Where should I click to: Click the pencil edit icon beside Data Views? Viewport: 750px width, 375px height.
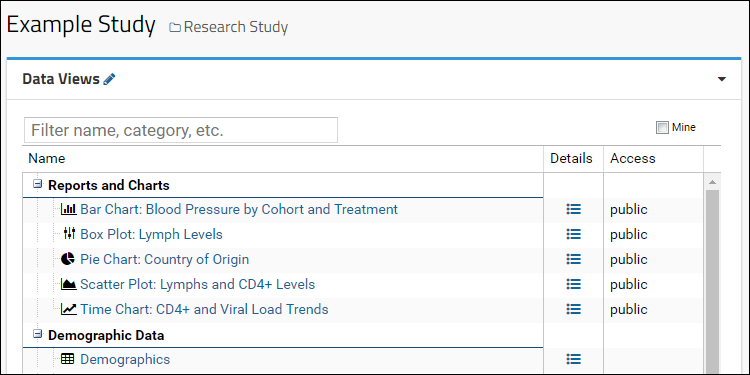pos(109,79)
